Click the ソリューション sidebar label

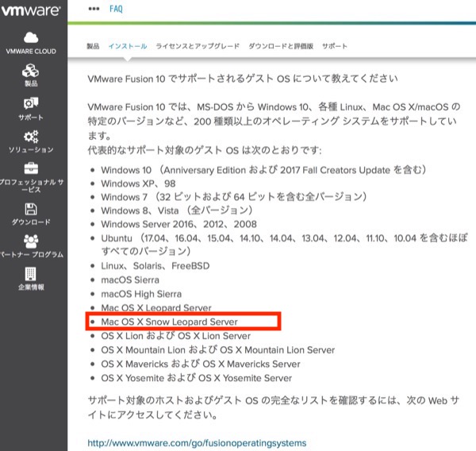[x=31, y=149]
